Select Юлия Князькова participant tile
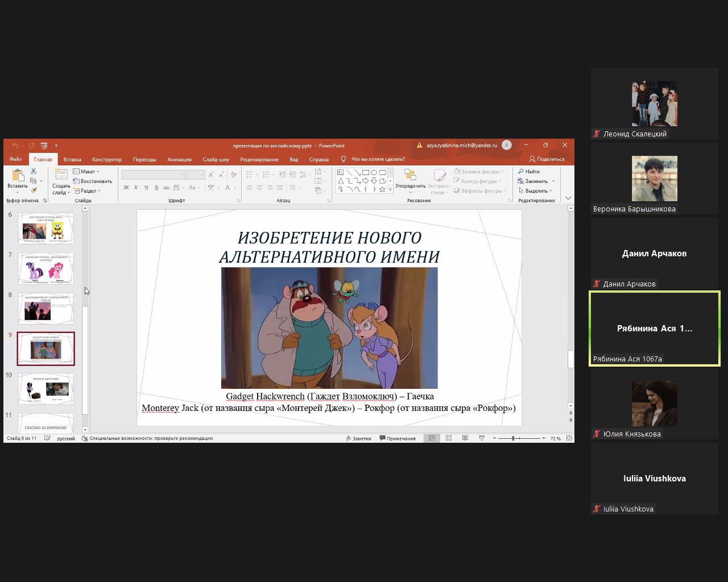The width and height of the screenshot is (728, 582). 655,404
